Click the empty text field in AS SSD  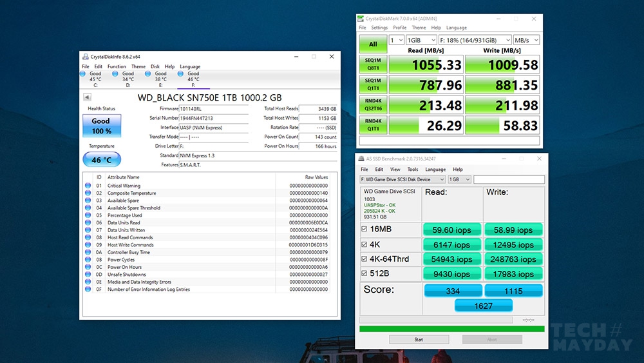[x=509, y=180]
